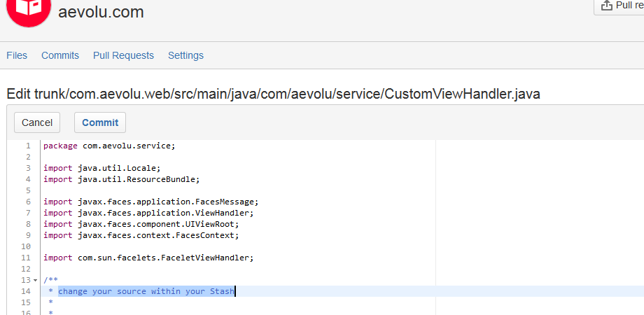644x315 pixels.
Task: Click the FacesMessage import line
Action: click(x=150, y=202)
